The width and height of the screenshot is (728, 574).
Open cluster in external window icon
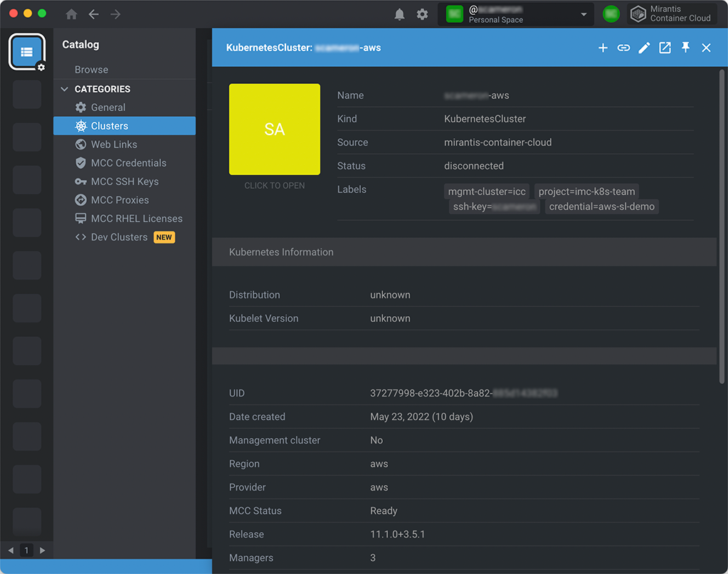pyautogui.click(x=665, y=48)
